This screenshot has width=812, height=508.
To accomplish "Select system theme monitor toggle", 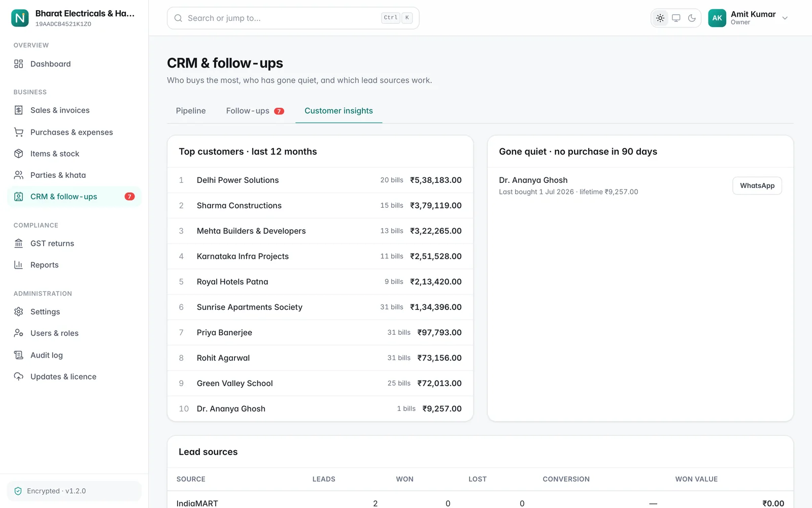I will tap(676, 18).
